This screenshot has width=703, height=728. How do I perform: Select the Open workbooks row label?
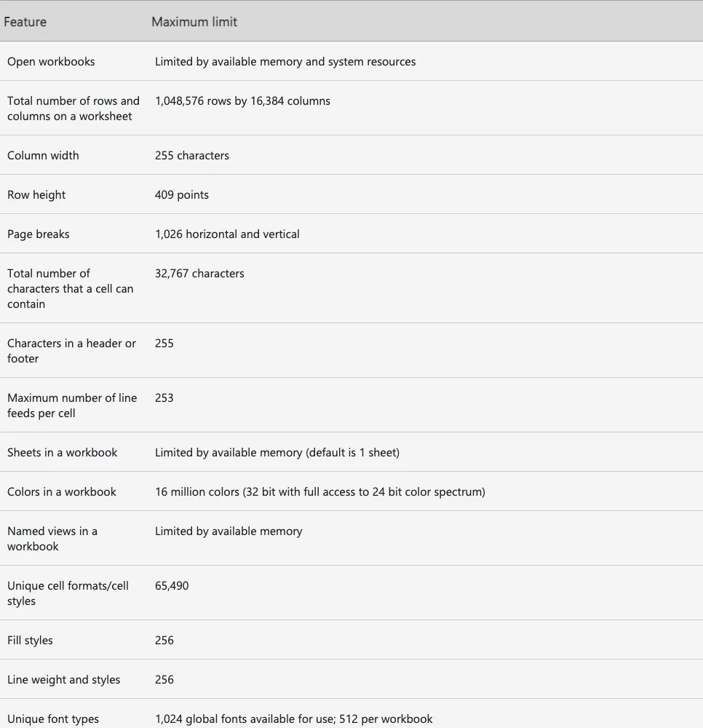[51, 62]
